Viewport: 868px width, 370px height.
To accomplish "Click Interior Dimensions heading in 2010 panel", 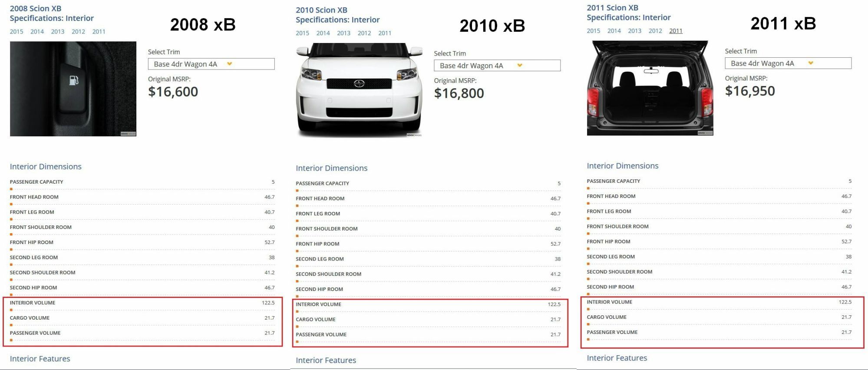I will click(331, 168).
